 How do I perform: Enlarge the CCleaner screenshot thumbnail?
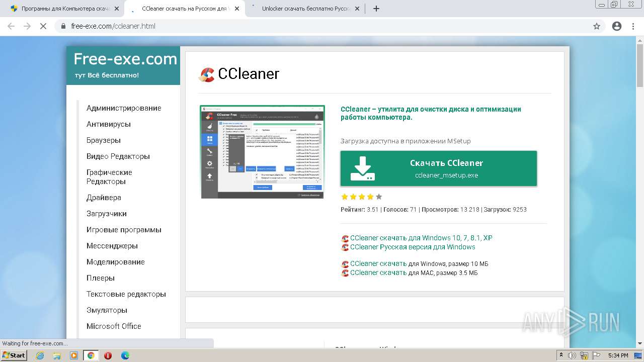coord(263,152)
